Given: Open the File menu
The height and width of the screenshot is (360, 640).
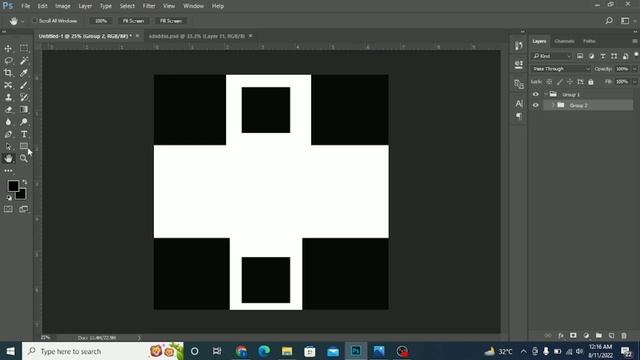Looking at the screenshot, I should pos(25,6).
